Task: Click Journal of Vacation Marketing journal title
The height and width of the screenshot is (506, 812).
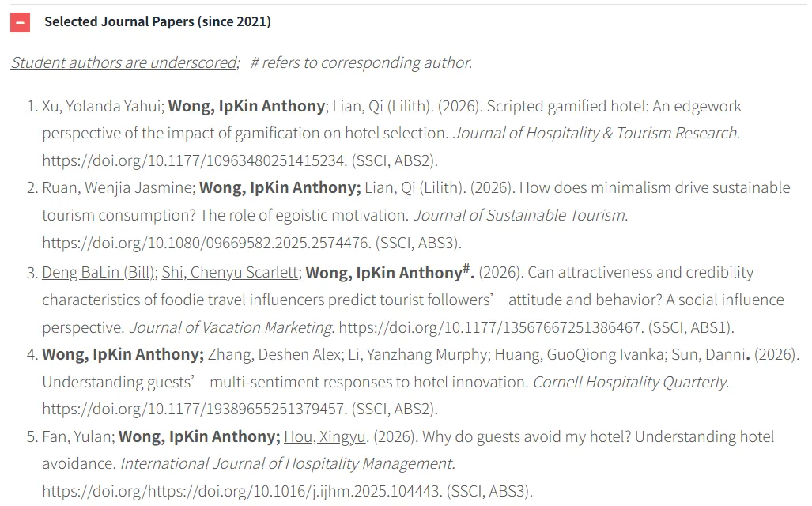Action: 232,327
